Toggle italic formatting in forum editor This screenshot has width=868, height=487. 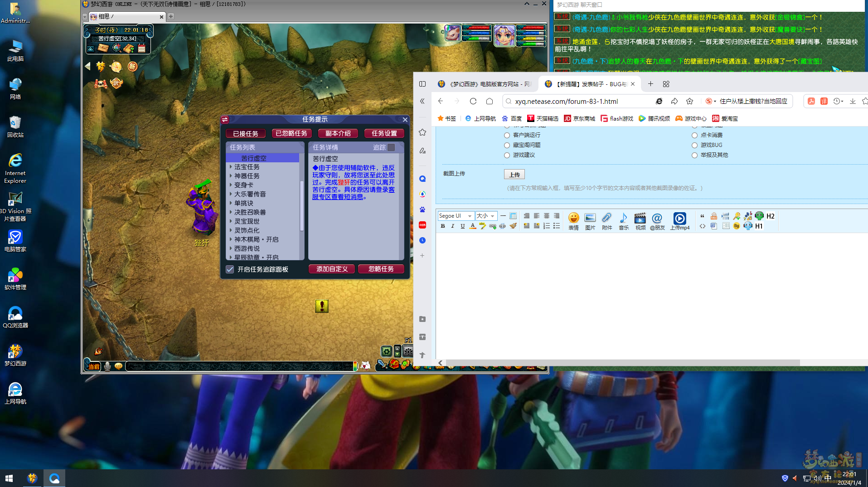point(452,226)
